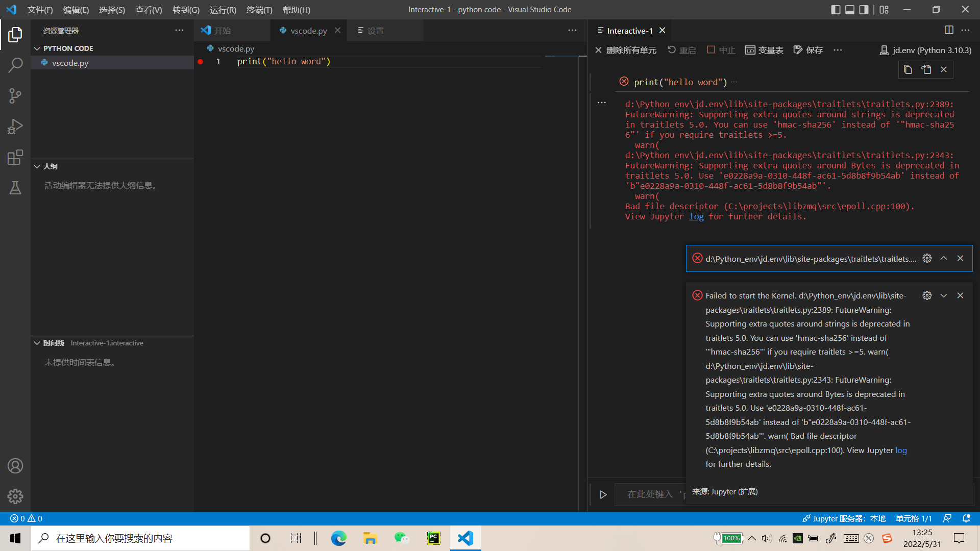Click Jupyter 服务器: 本地 status item
Viewport: 980px width, 551px height.
pyautogui.click(x=844, y=518)
